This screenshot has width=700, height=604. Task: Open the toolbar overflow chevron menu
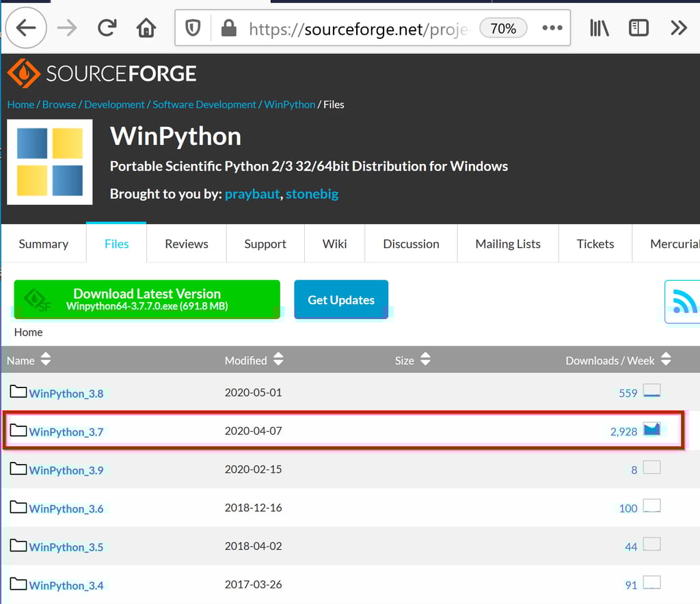click(679, 27)
